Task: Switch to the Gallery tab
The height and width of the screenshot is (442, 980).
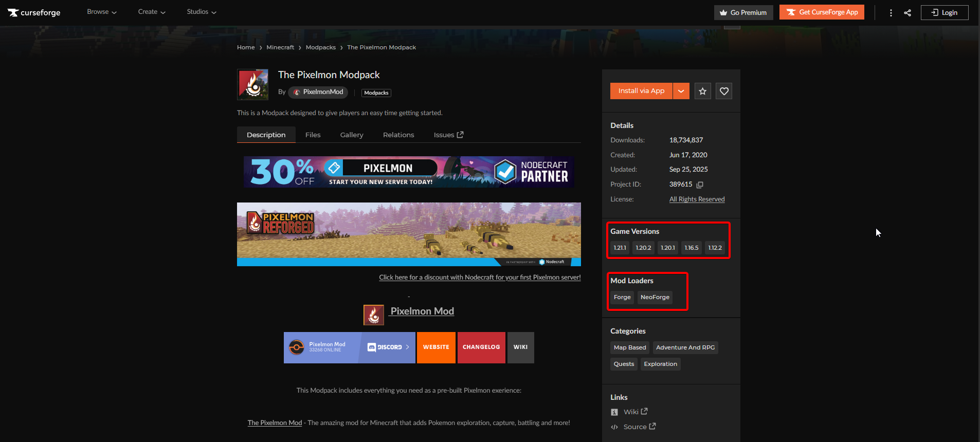Action: click(x=352, y=135)
